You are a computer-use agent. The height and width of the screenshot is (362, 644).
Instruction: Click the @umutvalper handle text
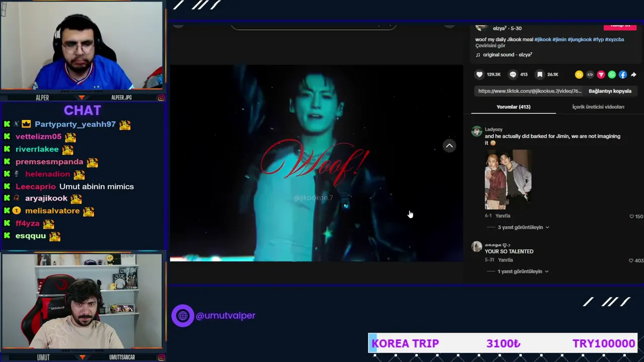[225, 316]
